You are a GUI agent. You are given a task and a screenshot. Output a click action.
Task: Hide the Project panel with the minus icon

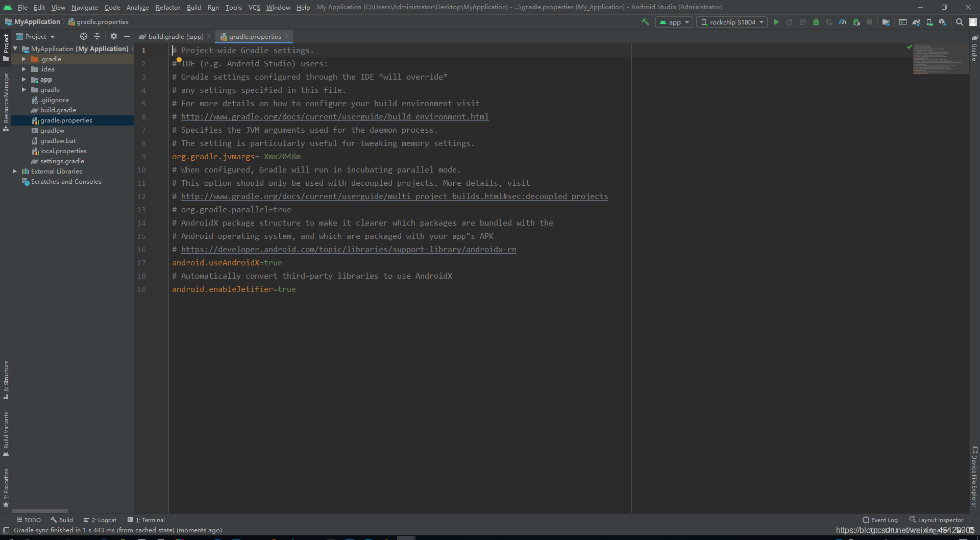coord(127,36)
